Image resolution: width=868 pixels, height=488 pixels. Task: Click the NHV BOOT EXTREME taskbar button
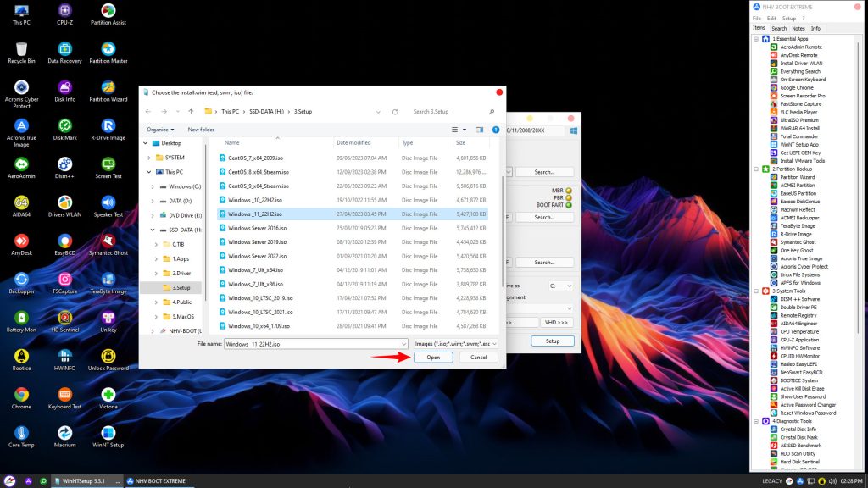159,481
